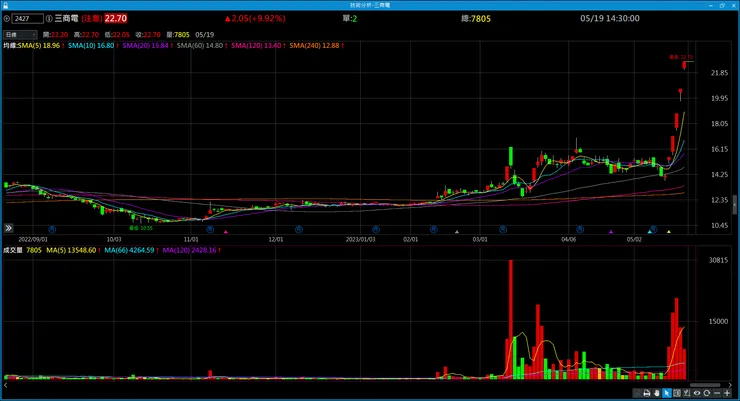Image resolution: width=740 pixels, height=401 pixels.
Task: Click the 成交量 volume indicator label
Action: coord(13,250)
